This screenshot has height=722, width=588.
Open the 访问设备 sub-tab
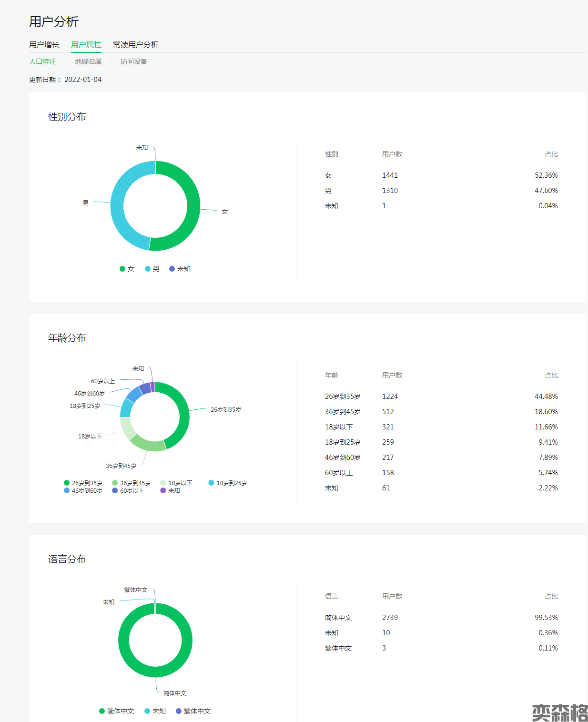coord(133,61)
